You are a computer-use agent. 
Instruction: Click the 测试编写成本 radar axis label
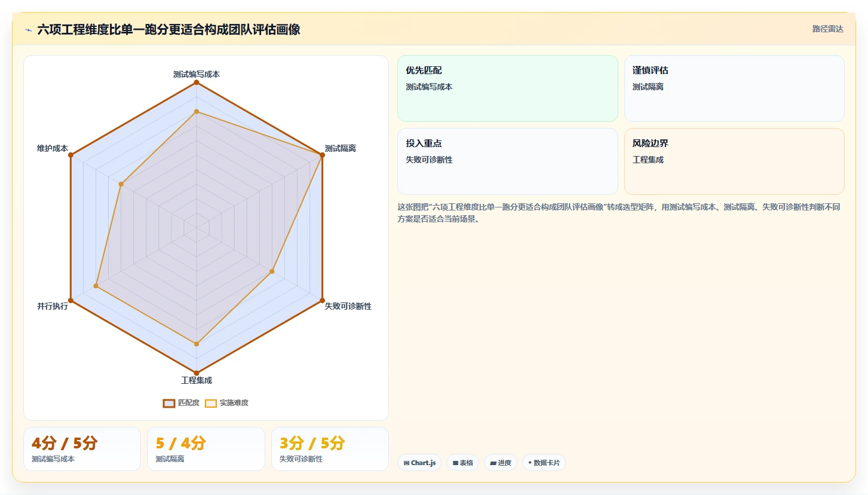[197, 74]
